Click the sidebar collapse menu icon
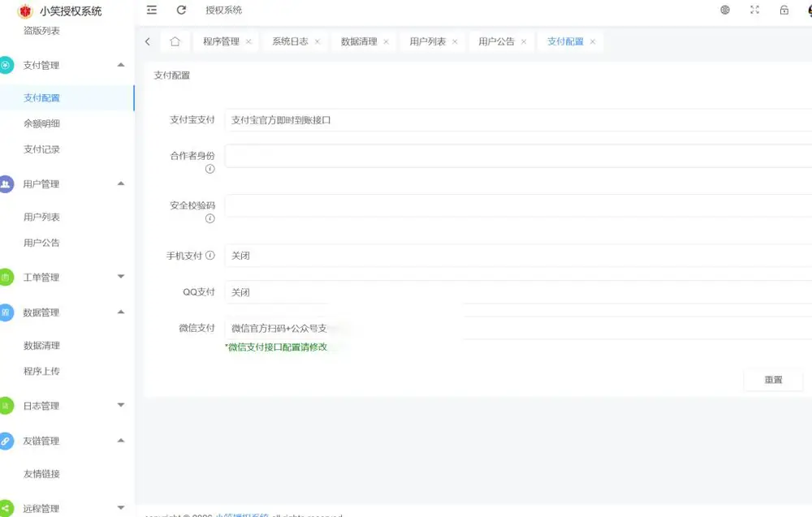 tap(152, 10)
